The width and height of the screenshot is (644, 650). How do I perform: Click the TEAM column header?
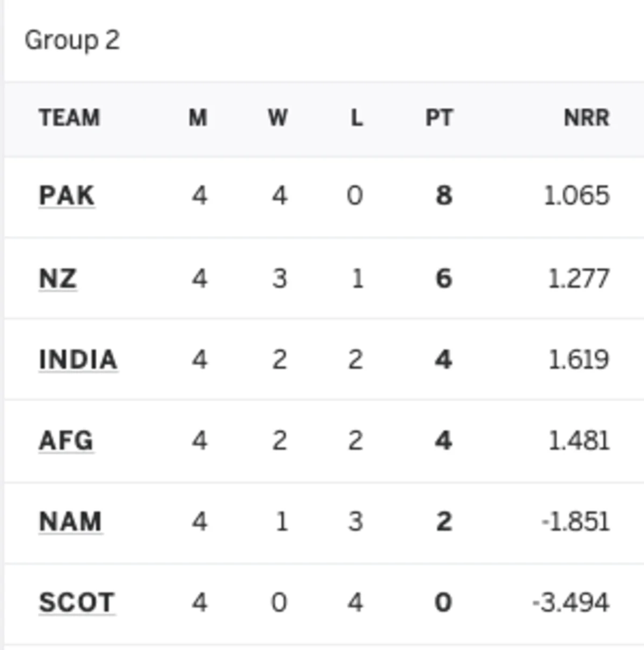click(69, 117)
